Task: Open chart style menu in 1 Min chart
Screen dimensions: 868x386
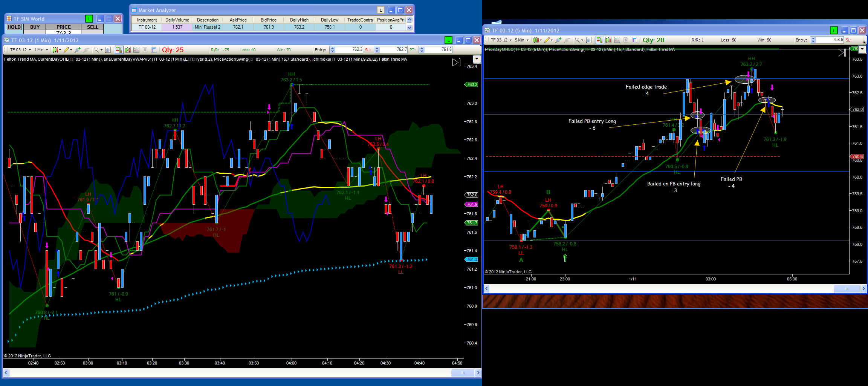Action: point(57,50)
